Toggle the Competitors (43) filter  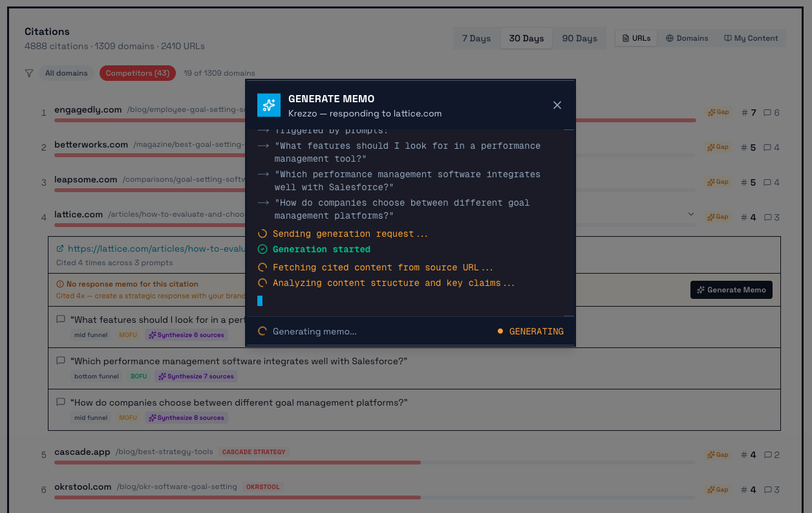click(137, 73)
